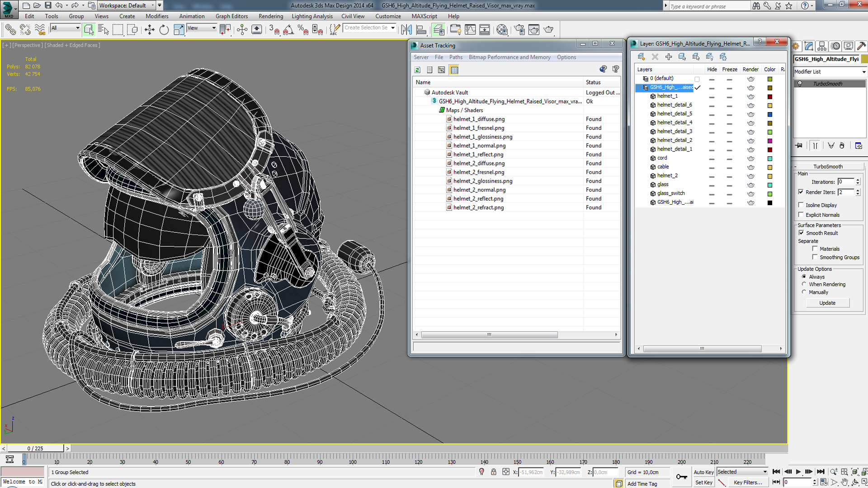This screenshot has height=488, width=868.
Task: Activate Bind to Space Warp tool
Action: [x=40, y=30]
